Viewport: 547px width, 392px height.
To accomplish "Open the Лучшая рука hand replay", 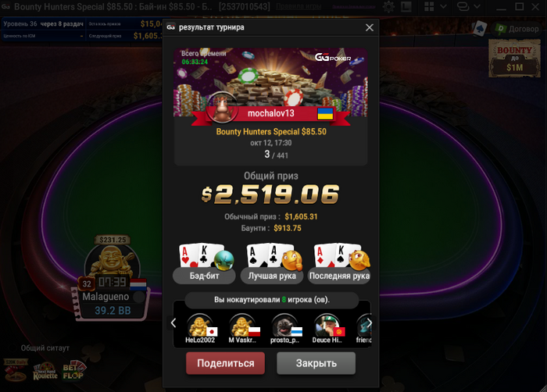I will pyautogui.click(x=272, y=264).
